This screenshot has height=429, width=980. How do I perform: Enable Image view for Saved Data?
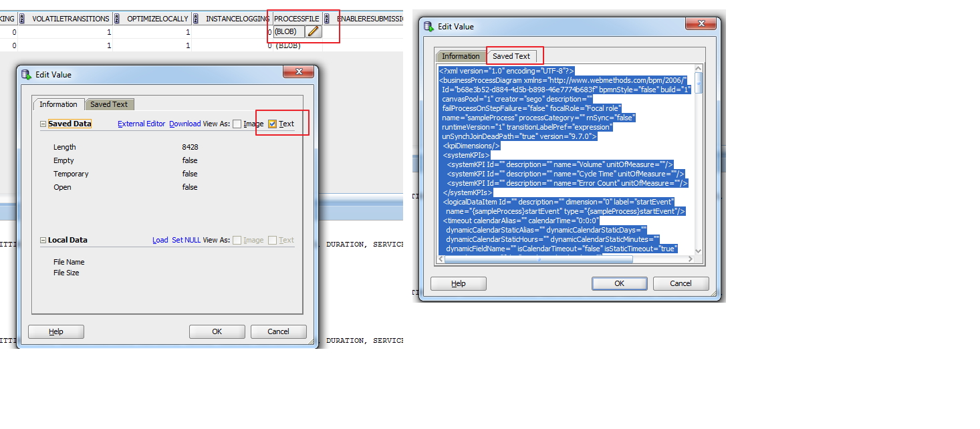(x=237, y=124)
